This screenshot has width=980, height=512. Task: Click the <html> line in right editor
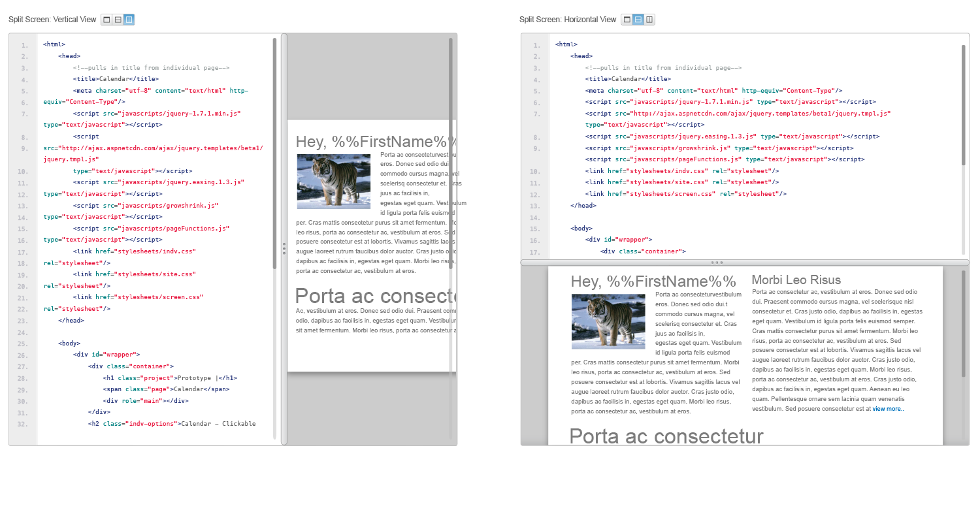[566, 44]
